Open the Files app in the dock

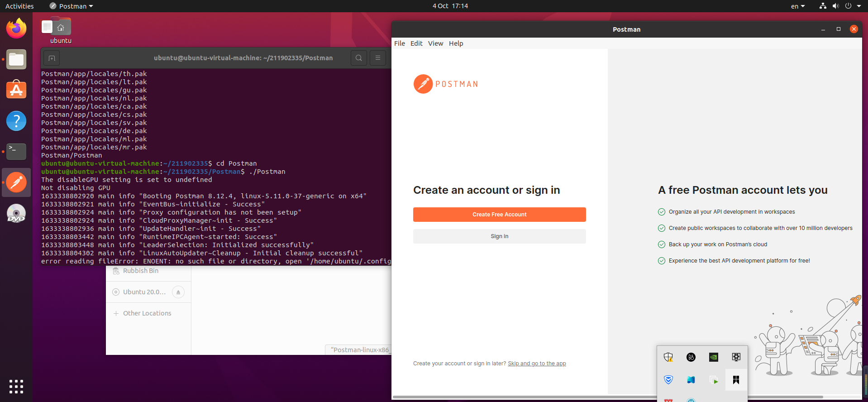pyautogui.click(x=16, y=59)
